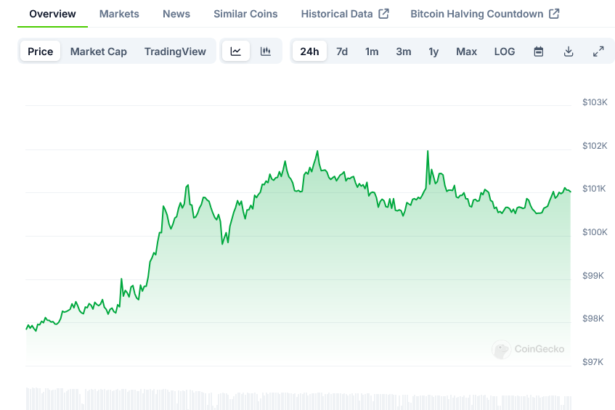
Task: Go to the Similar Coins tab
Action: tap(245, 14)
